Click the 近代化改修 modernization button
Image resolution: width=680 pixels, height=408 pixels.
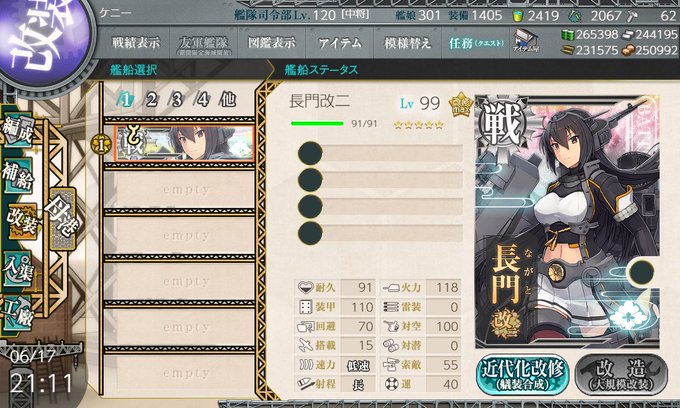[523, 375]
